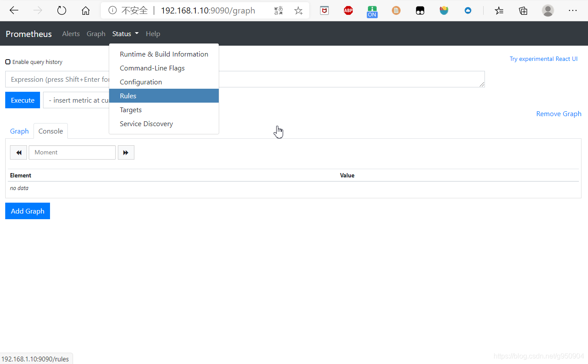The image size is (588, 364).
Task: Focus the Expression input field
Action: click(245, 79)
